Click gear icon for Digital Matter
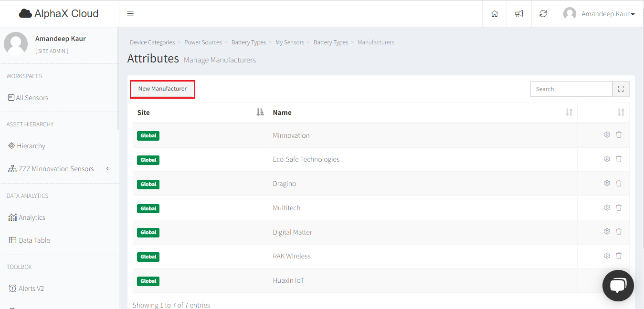This screenshot has height=309, width=644. [x=607, y=232]
